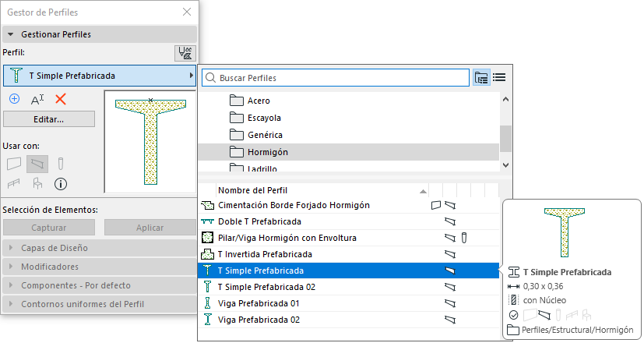Viewport: 644px width, 343px height.
Task: Click the folder tree scrollbar thumb
Action: 505,139
